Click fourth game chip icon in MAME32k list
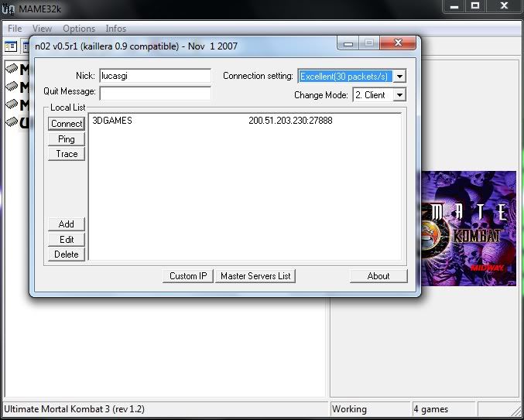The image size is (524, 420). [12, 122]
